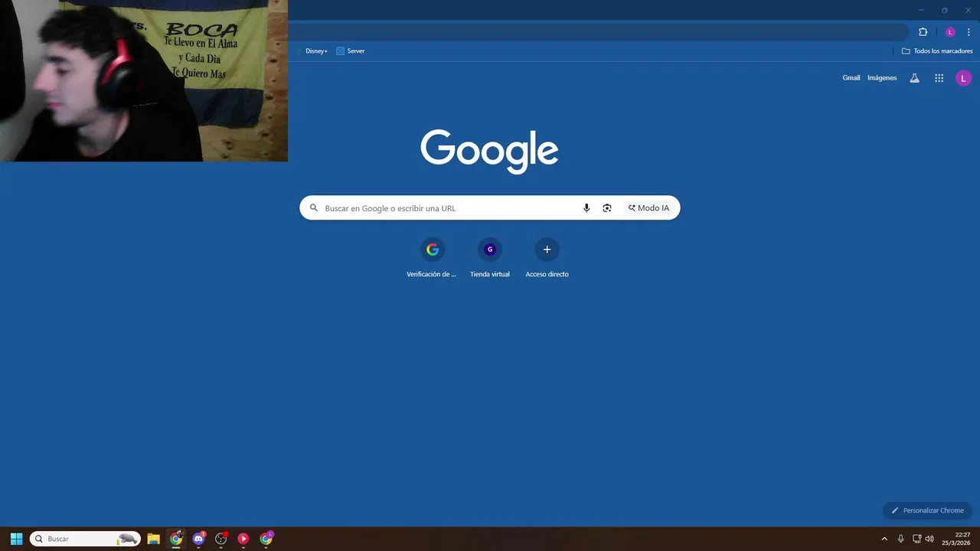This screenshot has width=980, height=551.
Task: Open the volume control in the system tray
Action: tap(929, 539)
